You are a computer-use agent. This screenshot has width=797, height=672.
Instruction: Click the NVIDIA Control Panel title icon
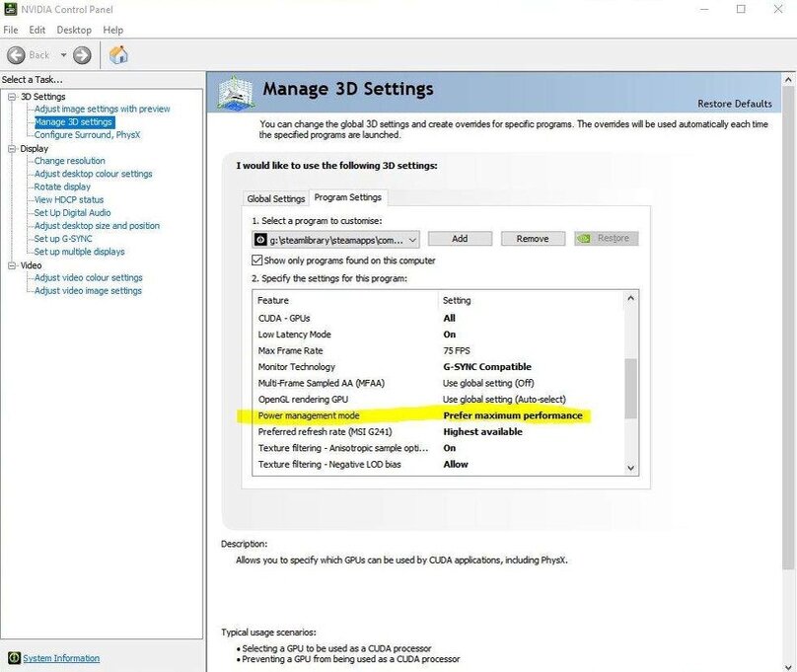(x=10, y=9)
